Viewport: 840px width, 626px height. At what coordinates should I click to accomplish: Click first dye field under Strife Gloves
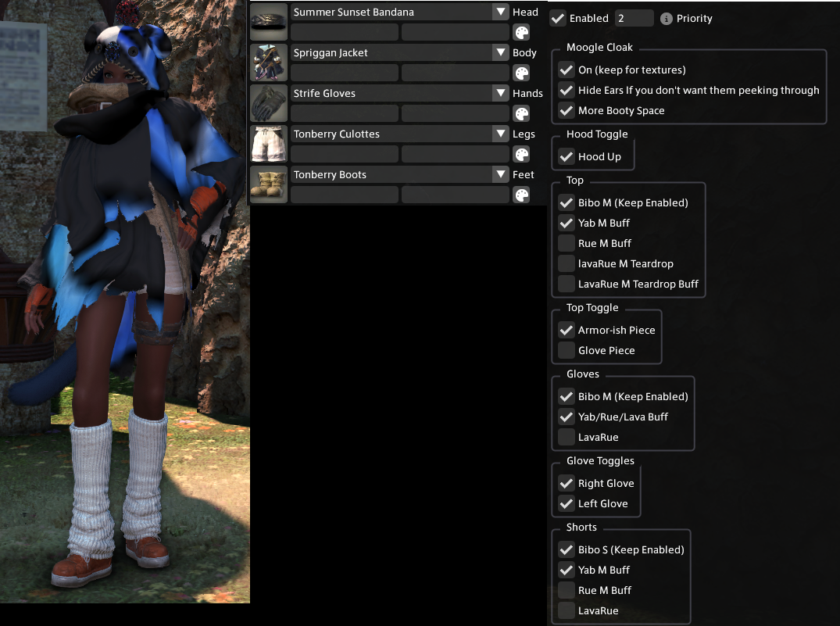(345, 113)
